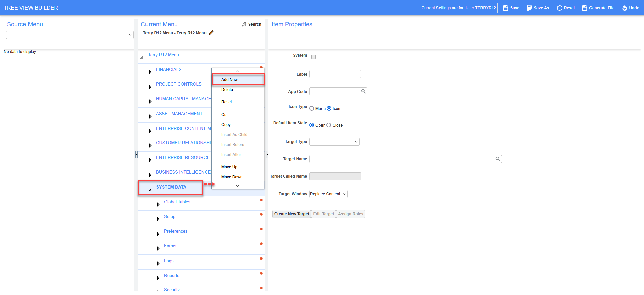Expand the HUMAN CAPITAL MANAGE node
This screenshot has width=644, height=295.
[x=150, y=101]
